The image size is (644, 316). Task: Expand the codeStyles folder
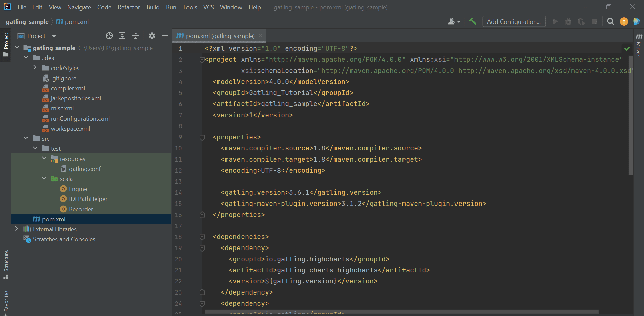coord(35,68)
